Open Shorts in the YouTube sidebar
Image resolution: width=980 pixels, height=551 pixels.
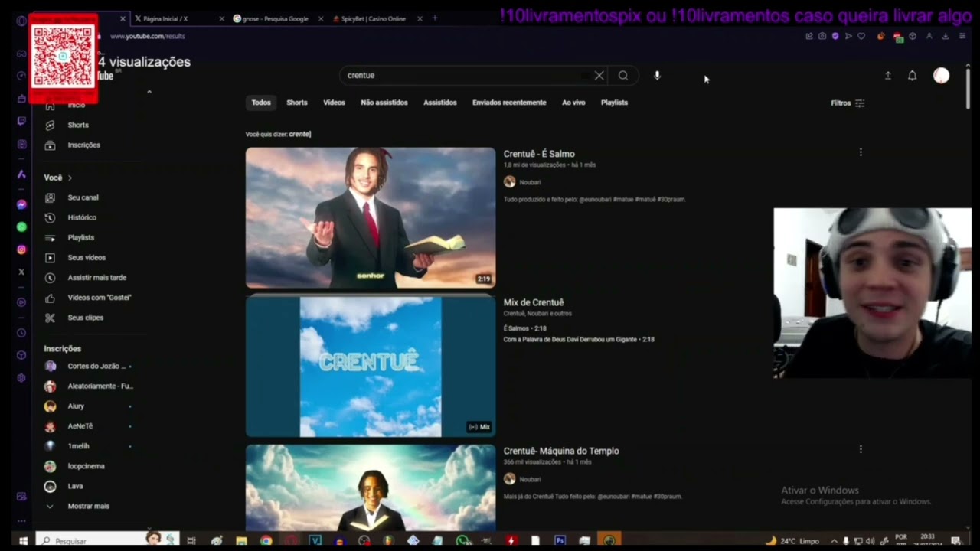coord(78,125)
